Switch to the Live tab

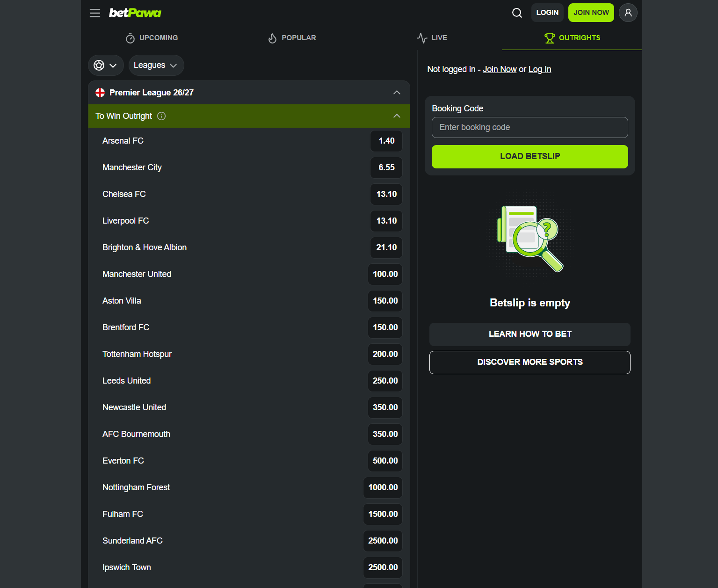(432, 38)
